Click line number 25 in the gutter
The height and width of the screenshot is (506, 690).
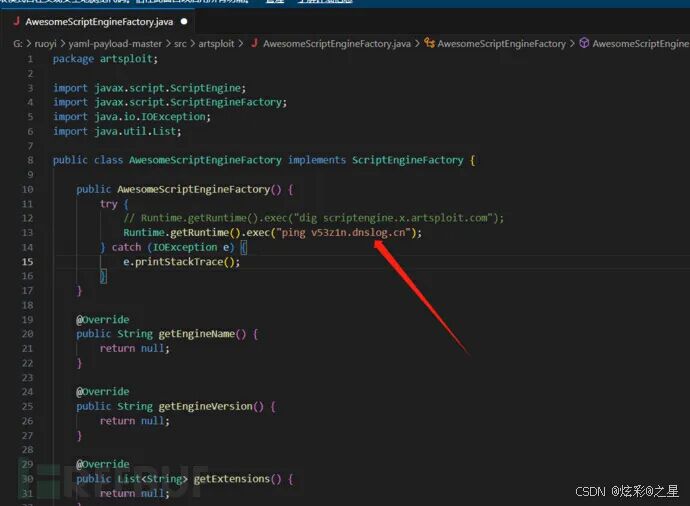coord(27,406)
